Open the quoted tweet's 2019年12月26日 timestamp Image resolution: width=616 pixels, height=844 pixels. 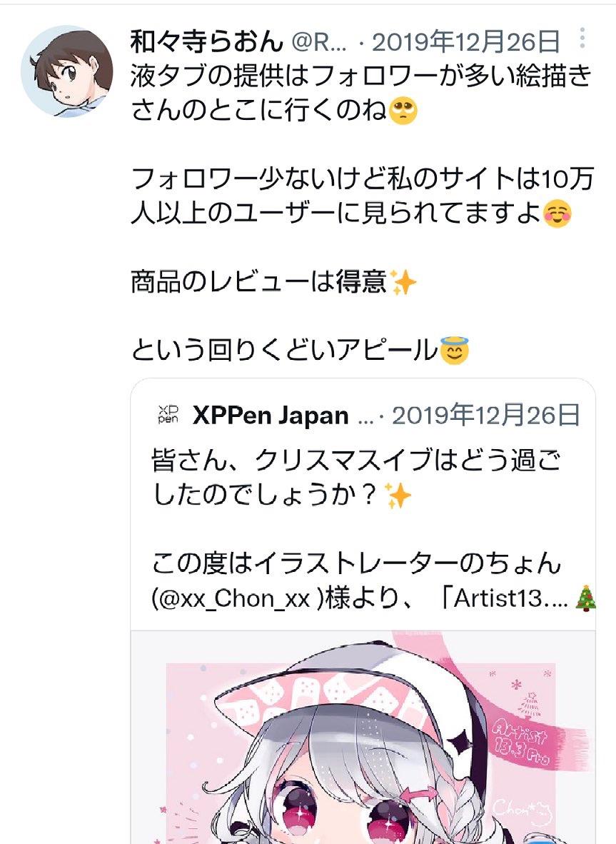point(486,416)
